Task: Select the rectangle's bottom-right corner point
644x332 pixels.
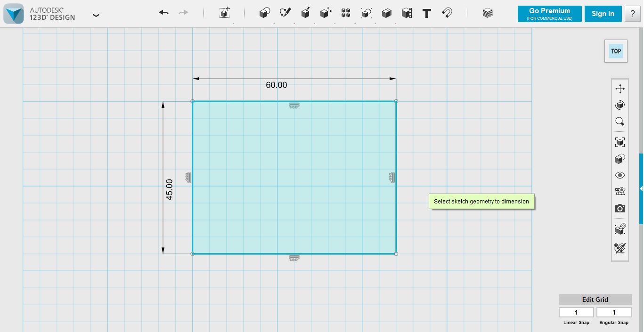Action: coord(396,254)
